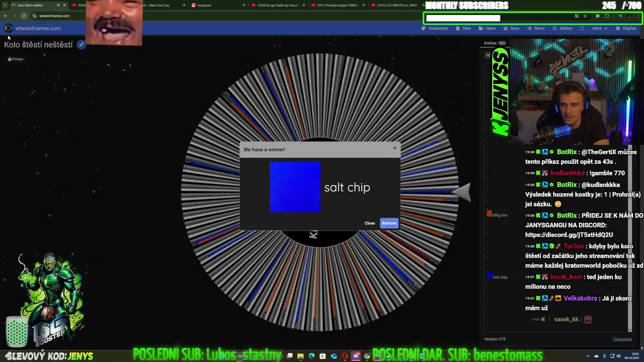This screenshot has width=644, height=362.
Task: Show hidden tray icons chevron
Action: (589, 356)
